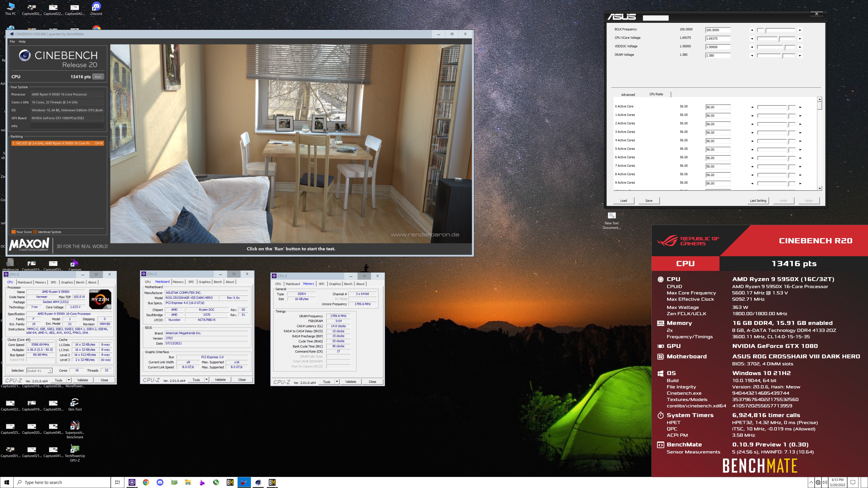The width and height of the screenshot is (868, 488).
Task: Click Info field in Cinebench system panel
Action: pyautogui.click(x=67, y=126)
